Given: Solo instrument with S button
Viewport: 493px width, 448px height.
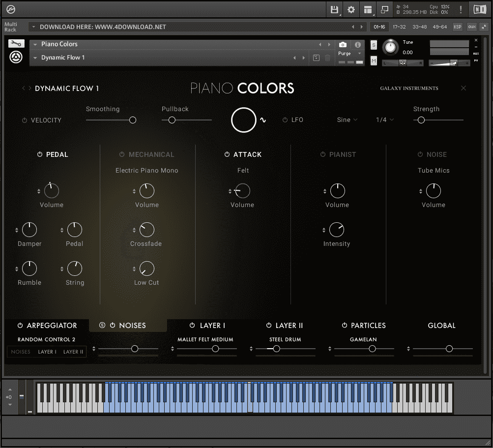Looking at the screenshot, I should point(374,45).
